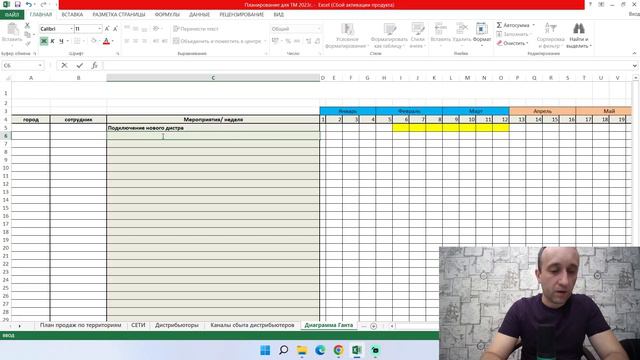The height and width of the screenshot is (360, 640).
Task: Click the Автосумма sigma button
Action: (513, 25)
